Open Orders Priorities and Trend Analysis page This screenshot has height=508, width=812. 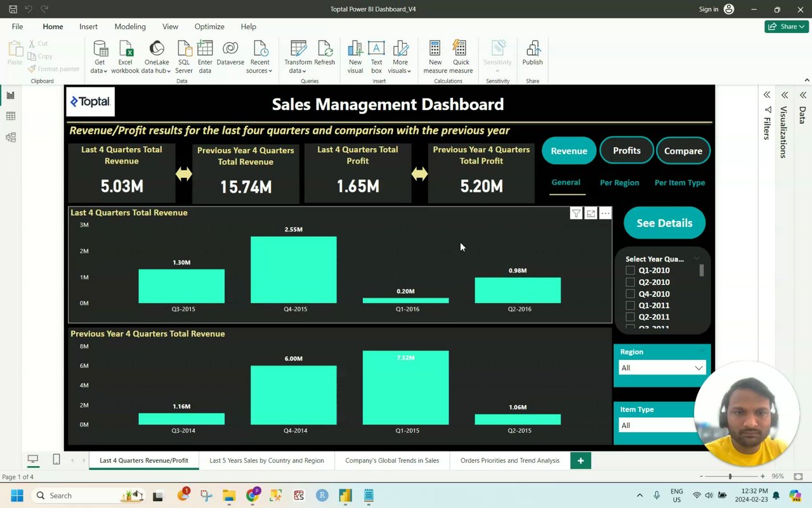[510, 460]
